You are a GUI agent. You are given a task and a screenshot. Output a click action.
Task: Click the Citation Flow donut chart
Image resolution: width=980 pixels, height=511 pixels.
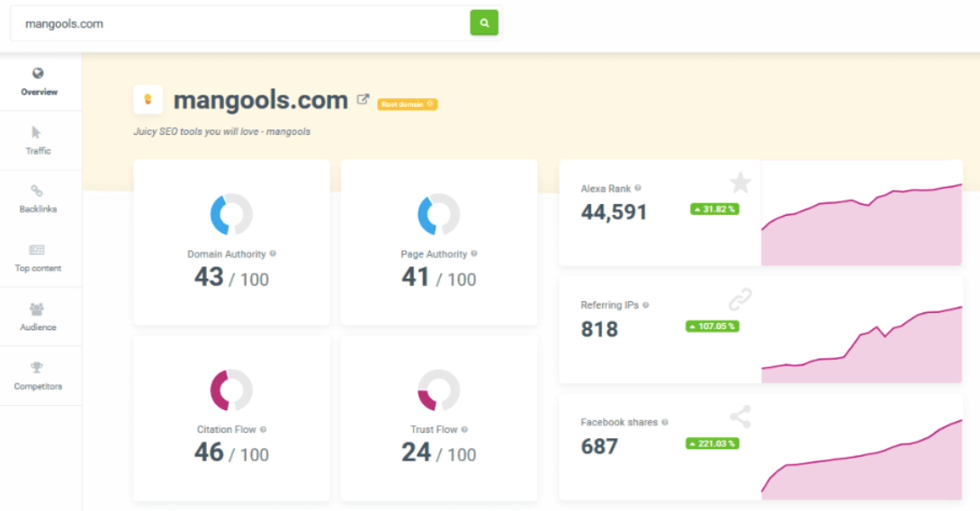click(x=231, y=390)
